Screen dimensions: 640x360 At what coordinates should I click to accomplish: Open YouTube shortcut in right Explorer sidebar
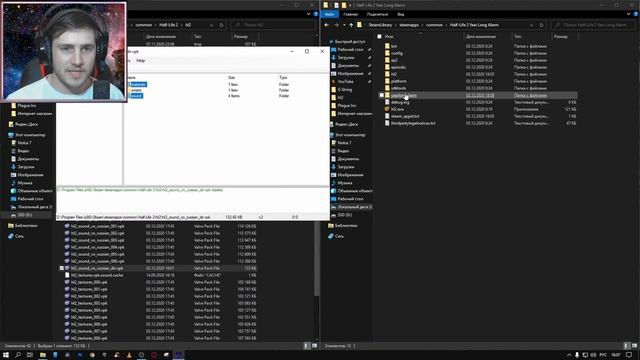(345, 82)
